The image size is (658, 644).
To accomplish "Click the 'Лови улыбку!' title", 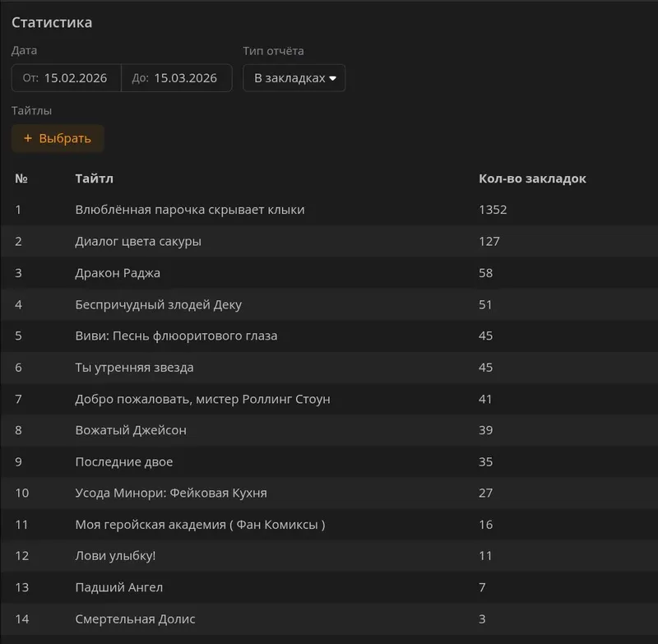I will click(115, 556).
